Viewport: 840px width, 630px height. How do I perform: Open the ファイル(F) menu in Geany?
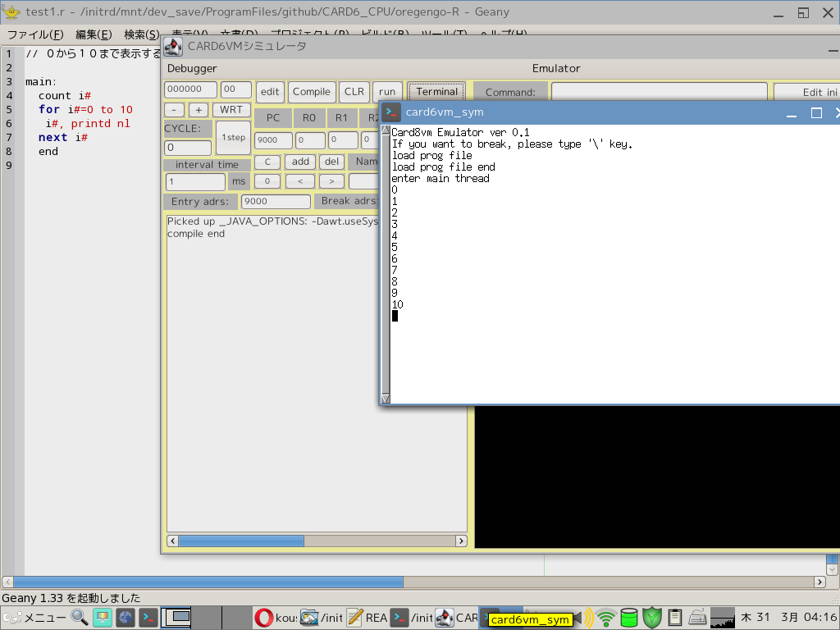[x=34, y=34]
